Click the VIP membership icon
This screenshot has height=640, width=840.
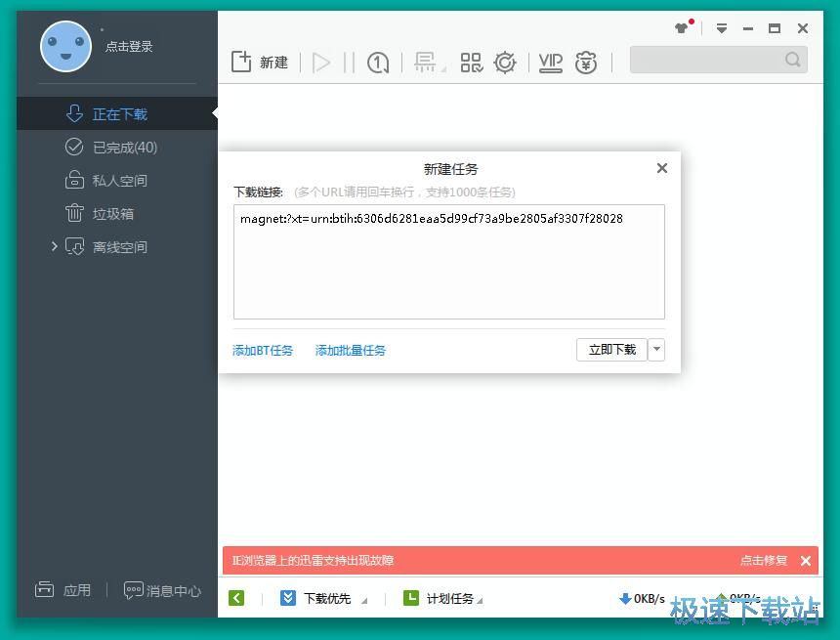[550, 63]
